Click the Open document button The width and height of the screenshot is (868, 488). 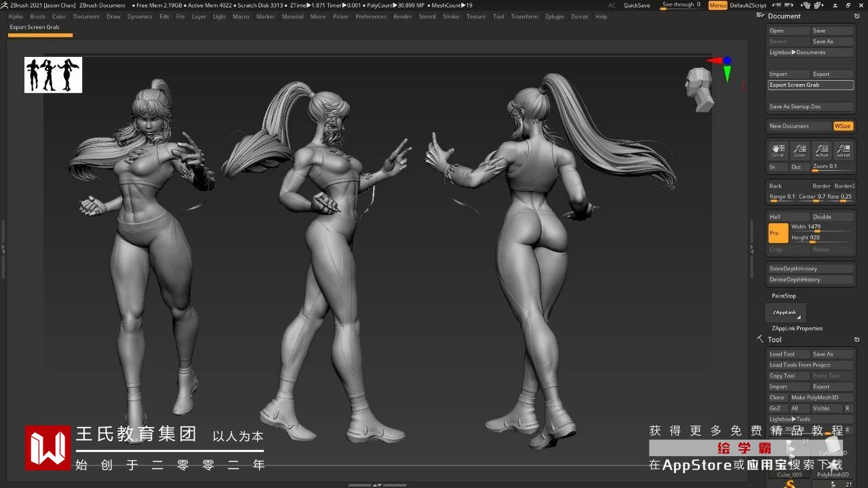789,30
